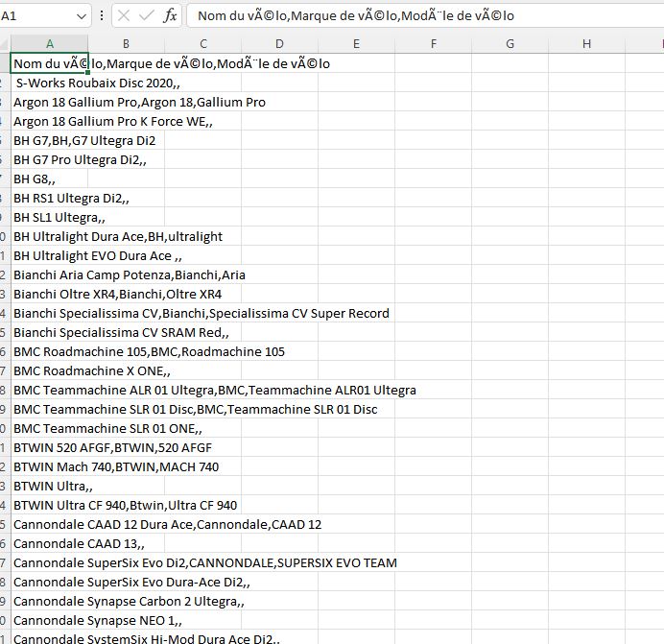Click the formula bar text field
The image size is (664, 644).
click(x=425, y=16)
